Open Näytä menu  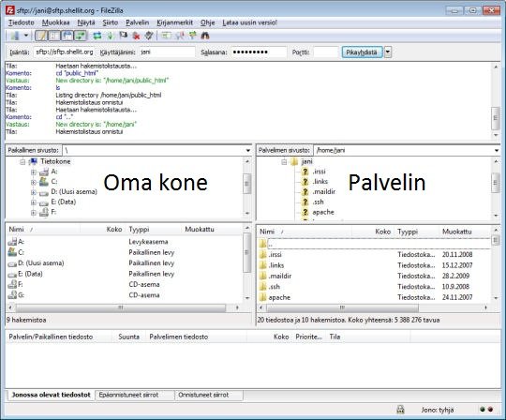[x=86, y=22]
